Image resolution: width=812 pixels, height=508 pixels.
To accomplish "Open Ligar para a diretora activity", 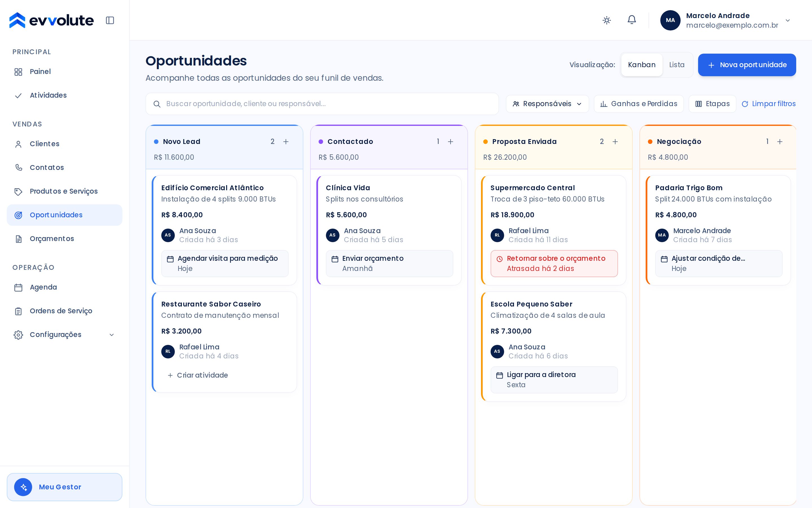I will pos(554,380).
